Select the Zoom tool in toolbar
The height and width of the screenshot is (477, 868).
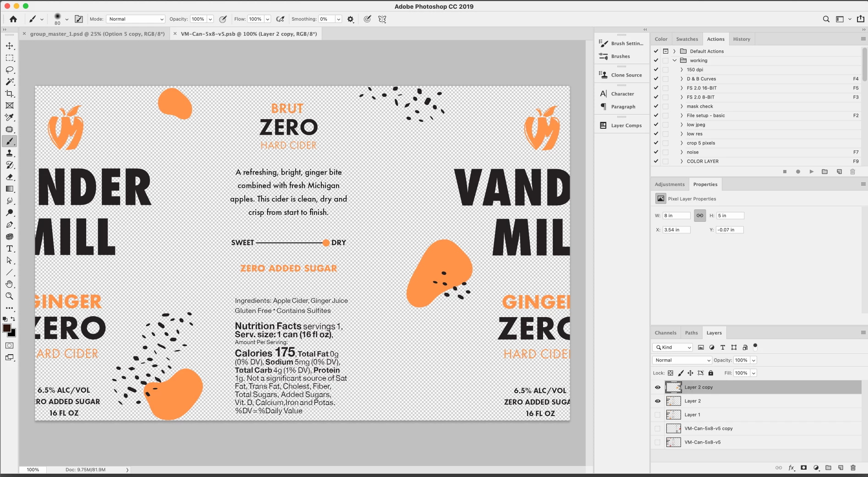click(9, 296)
